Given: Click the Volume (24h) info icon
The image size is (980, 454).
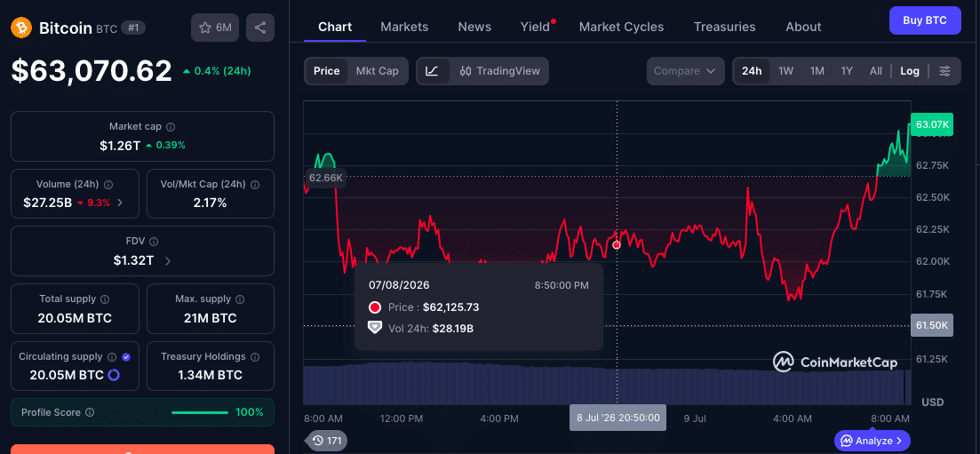Looking at the screenshot, I should coord(108,185).
